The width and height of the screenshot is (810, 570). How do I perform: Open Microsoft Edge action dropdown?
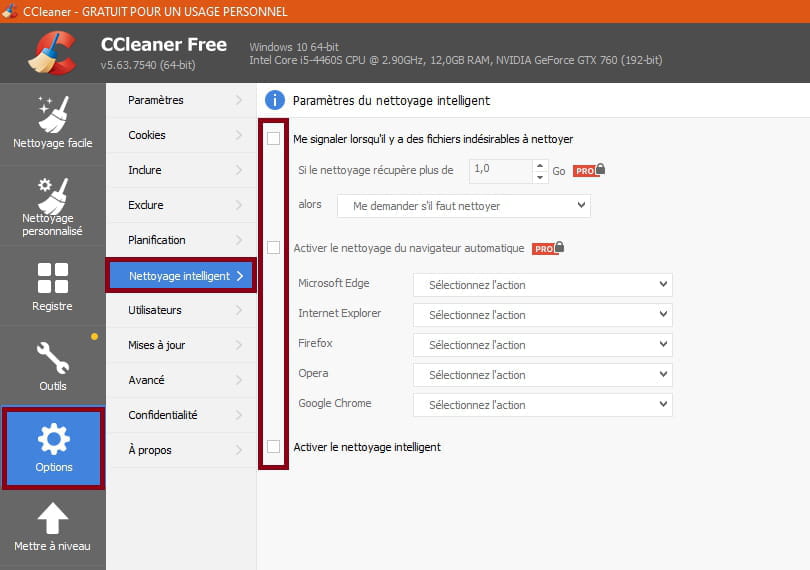tap(542, 285)
